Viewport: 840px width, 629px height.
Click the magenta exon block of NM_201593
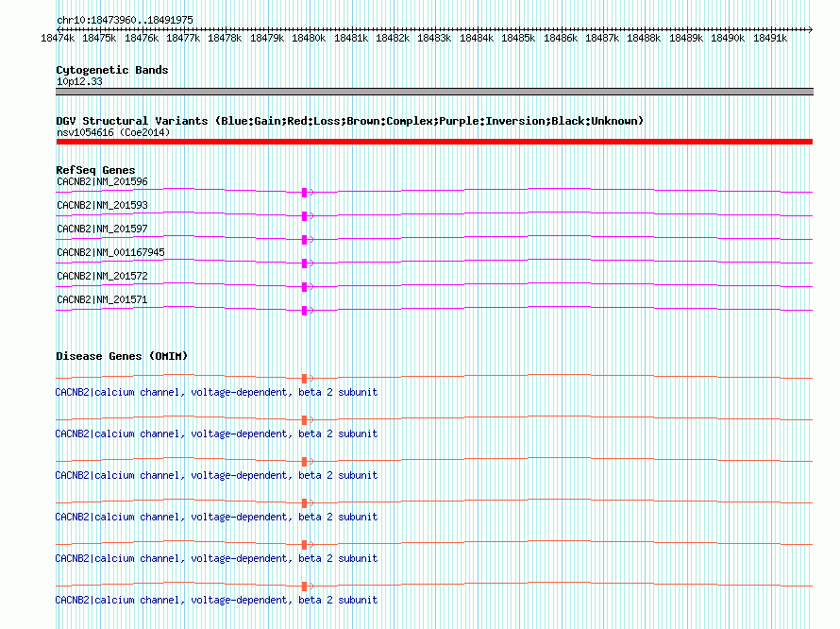click(304, 216)
